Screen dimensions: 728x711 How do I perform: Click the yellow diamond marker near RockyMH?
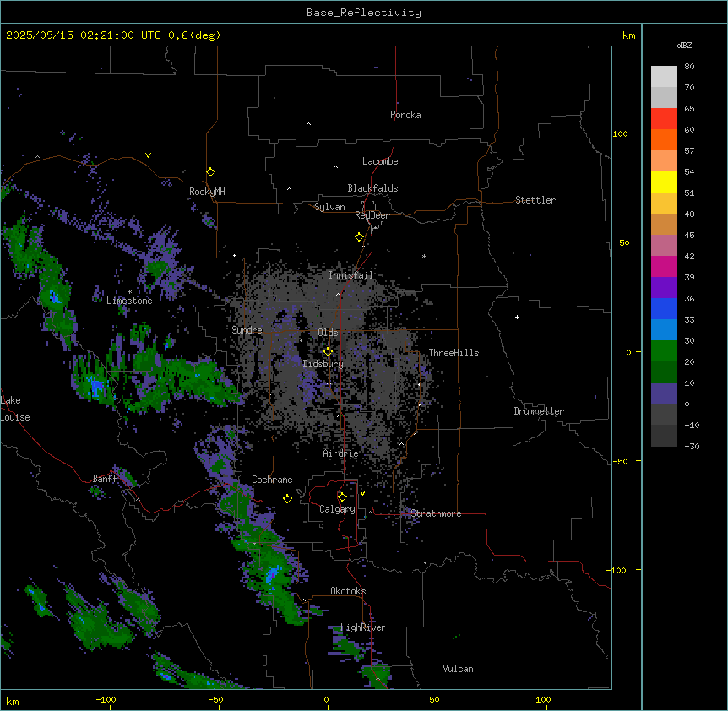[x=210, y=172]
